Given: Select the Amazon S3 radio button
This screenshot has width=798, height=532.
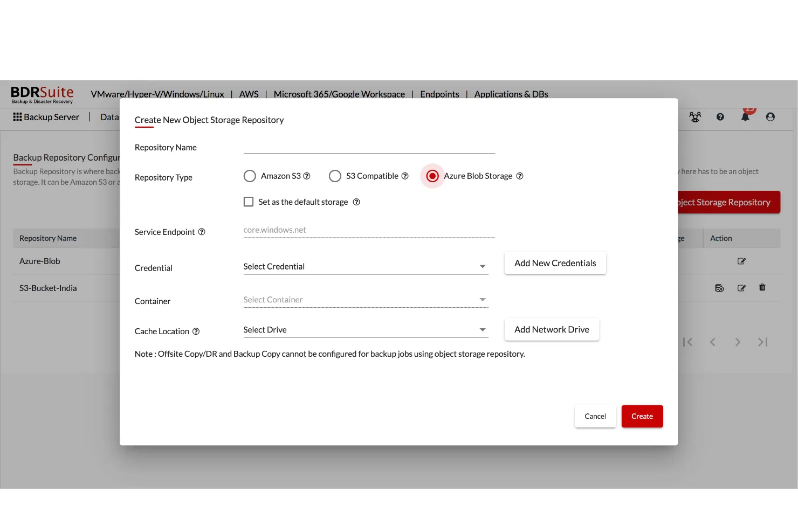Looking at the screenshot, I should tap(250, 176).
